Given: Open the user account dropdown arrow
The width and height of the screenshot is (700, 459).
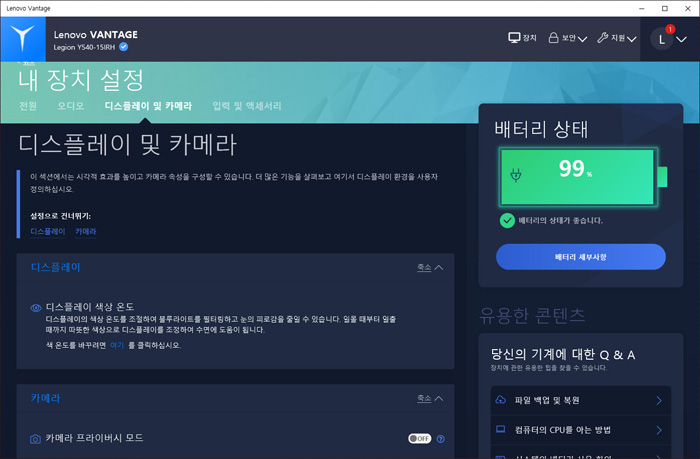Looking at the screenshot, I should pyautogui.click(x=681, y=39).
